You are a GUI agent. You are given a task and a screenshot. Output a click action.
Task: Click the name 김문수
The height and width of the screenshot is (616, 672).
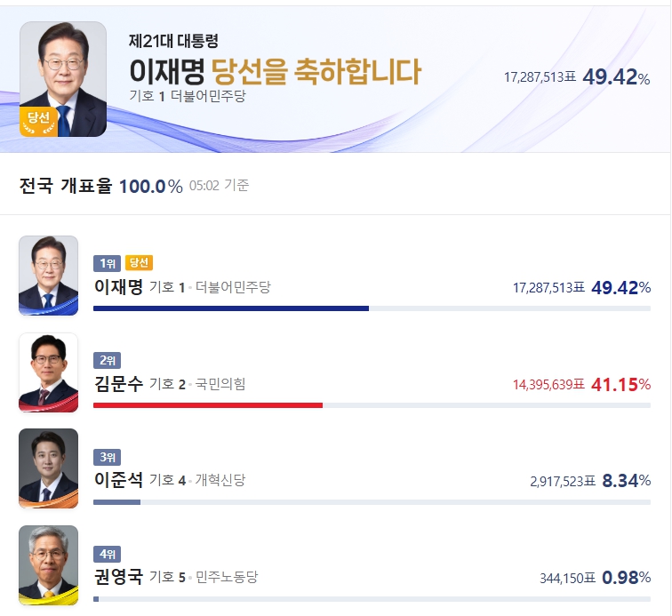coord(119,384)
